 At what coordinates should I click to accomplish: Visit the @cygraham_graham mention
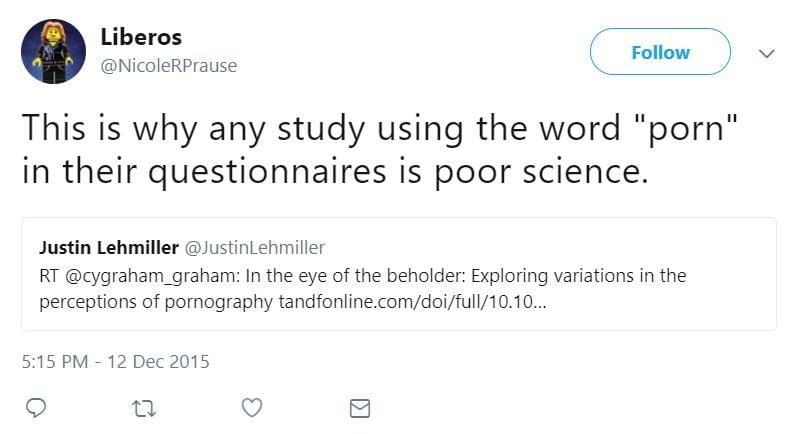point(139,275)
